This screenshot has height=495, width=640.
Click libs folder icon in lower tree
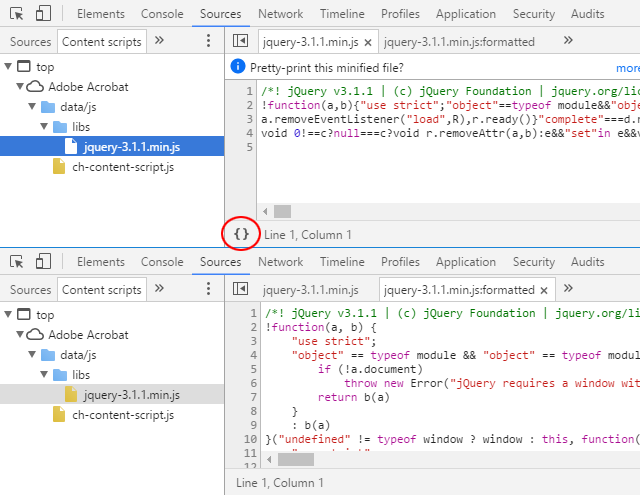[60, 375]
